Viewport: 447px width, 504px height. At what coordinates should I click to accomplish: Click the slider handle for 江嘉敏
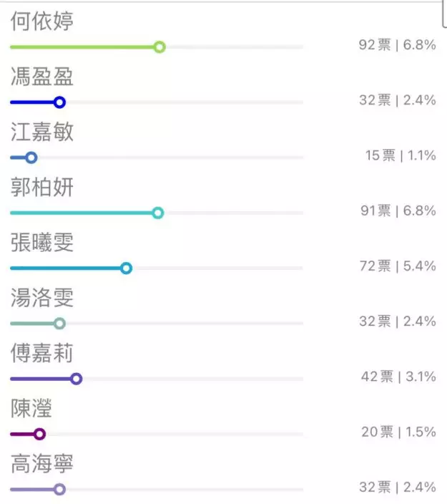[x=31, y=157]
